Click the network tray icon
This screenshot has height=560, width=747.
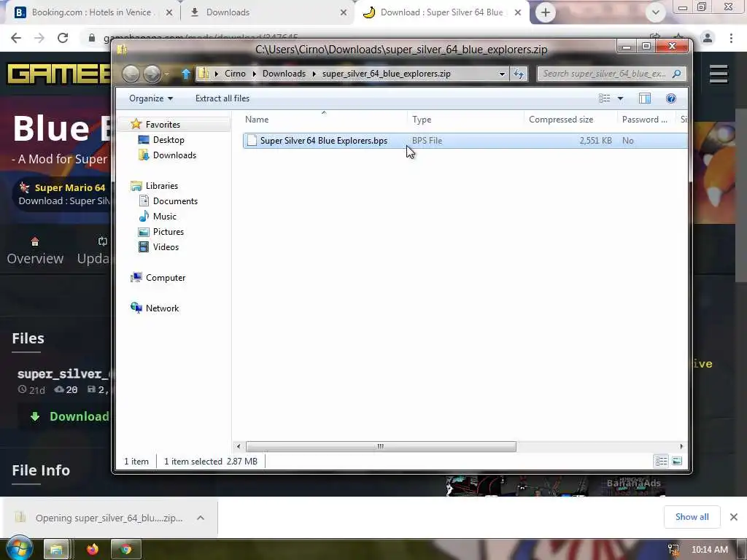(673, 550)
